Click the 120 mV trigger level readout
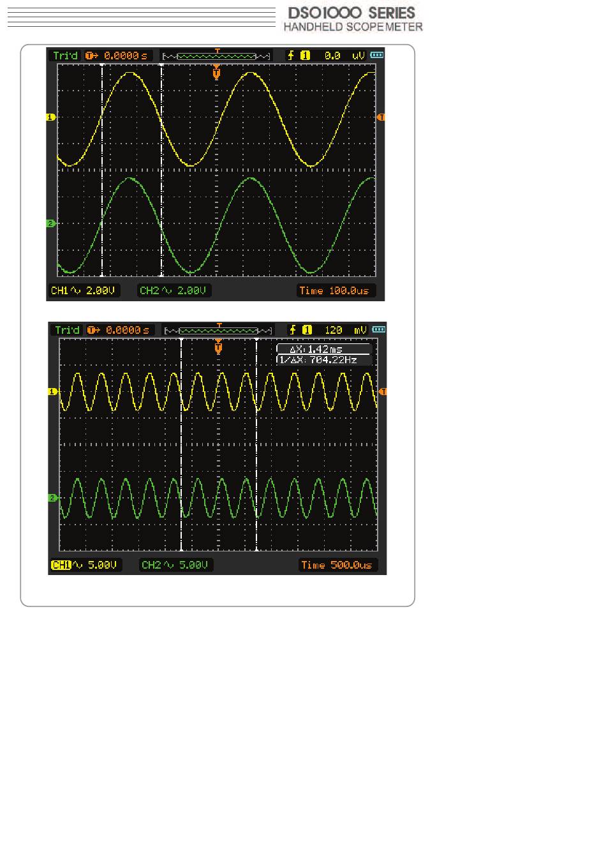 346,330
